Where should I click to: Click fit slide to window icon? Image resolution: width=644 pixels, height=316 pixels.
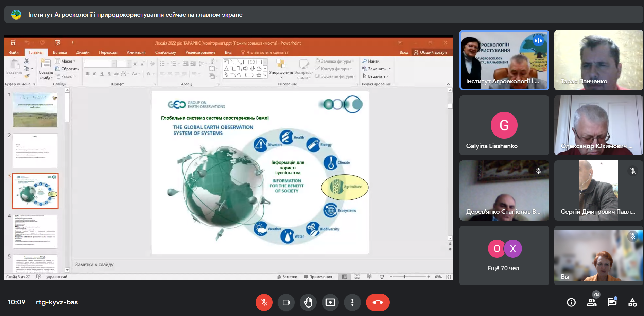click(x=449, y=277)
